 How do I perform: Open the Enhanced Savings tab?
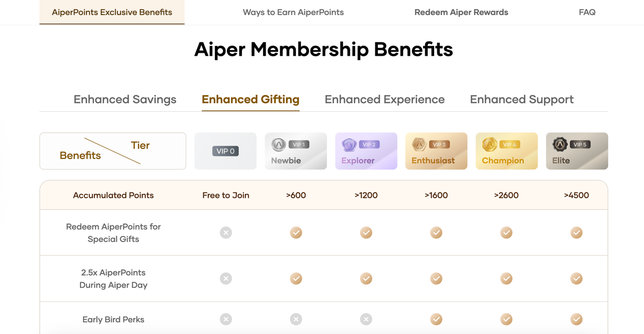tap(125, 100)
